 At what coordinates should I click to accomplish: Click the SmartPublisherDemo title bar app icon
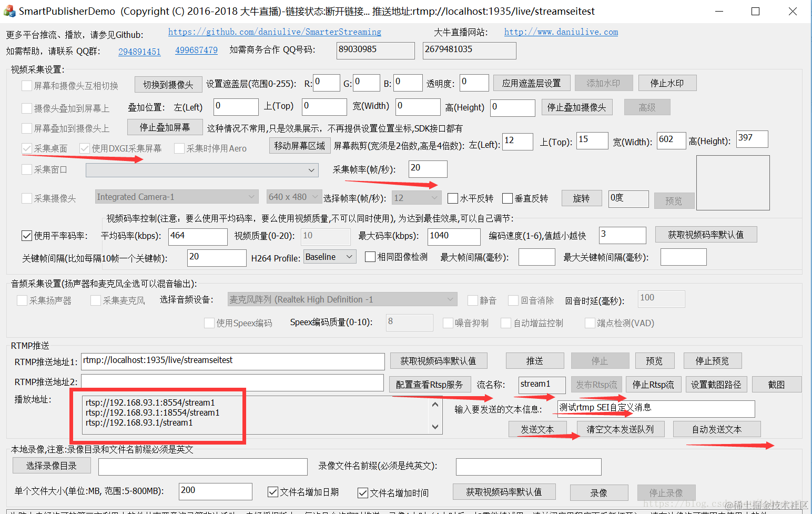(9, 11)
